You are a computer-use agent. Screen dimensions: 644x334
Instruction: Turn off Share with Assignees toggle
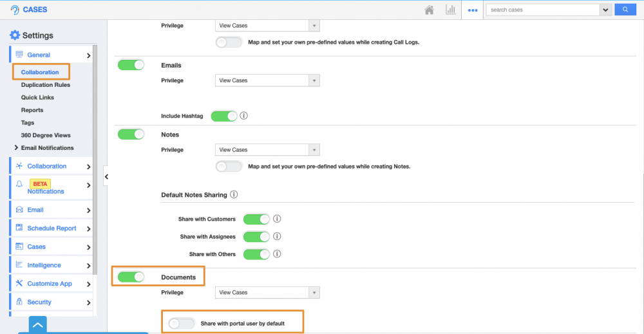click(x=256, y=237)
